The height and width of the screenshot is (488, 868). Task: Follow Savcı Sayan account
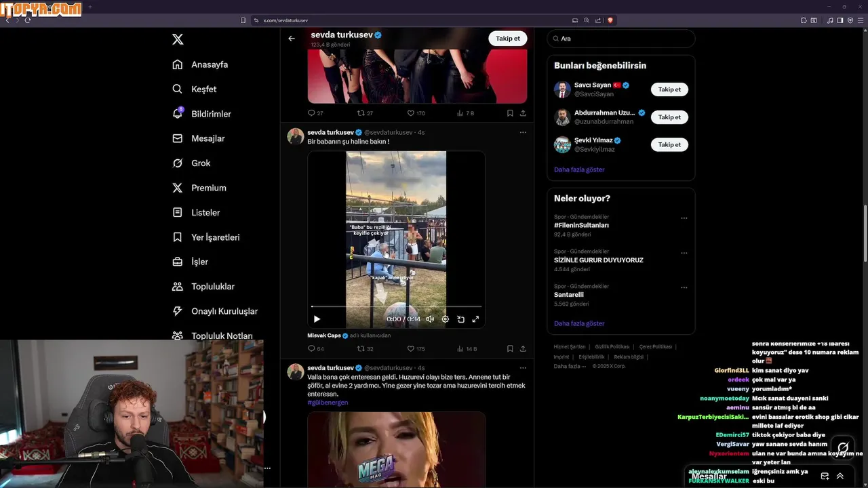[x=669, y=89]
